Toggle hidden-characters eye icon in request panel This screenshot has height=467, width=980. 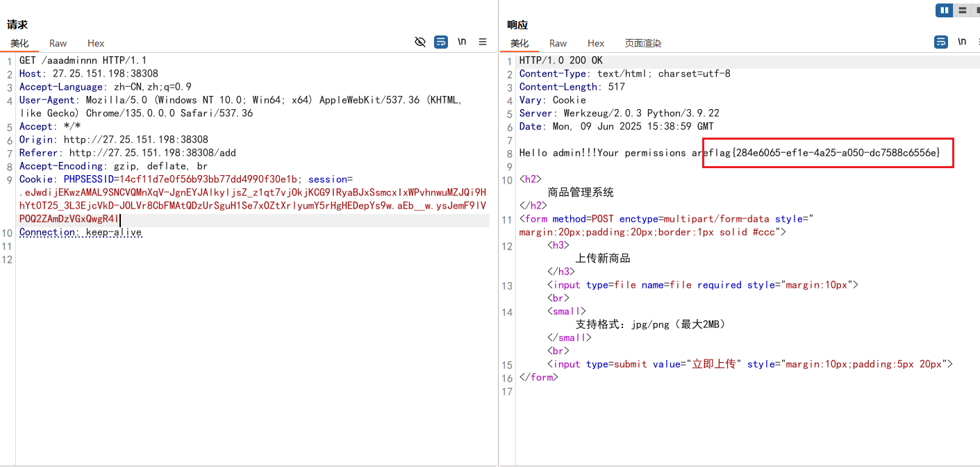coord(420,42)
